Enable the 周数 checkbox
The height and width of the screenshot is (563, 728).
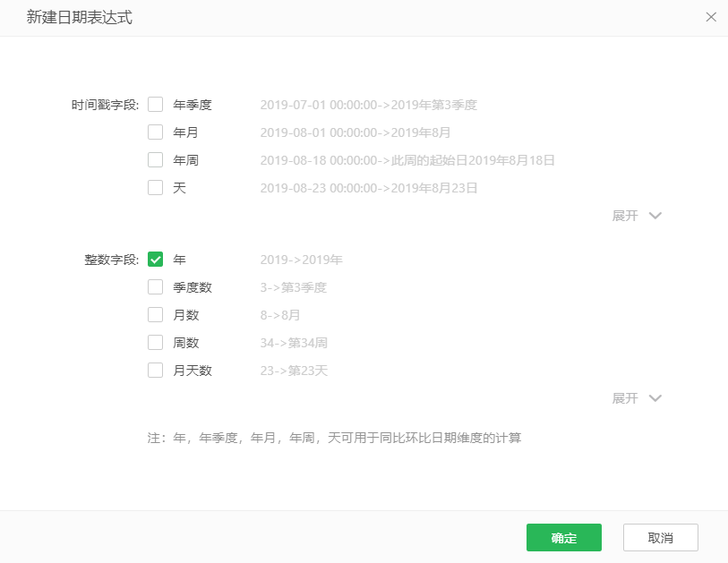155,343
